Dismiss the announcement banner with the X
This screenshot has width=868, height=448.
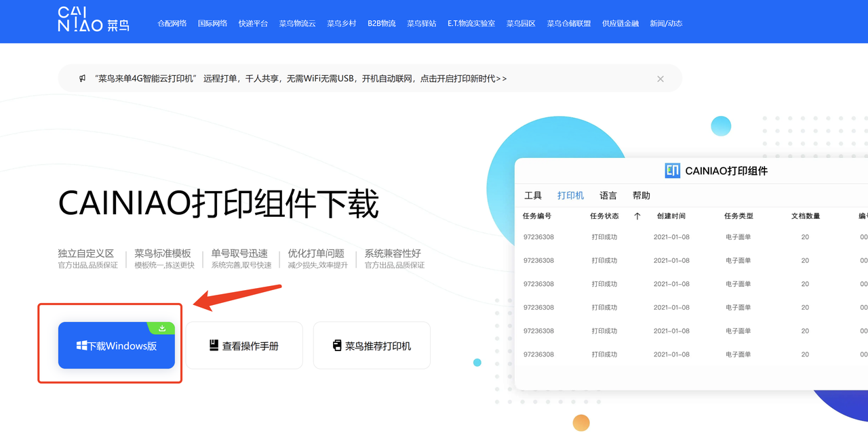click(660, 78)
